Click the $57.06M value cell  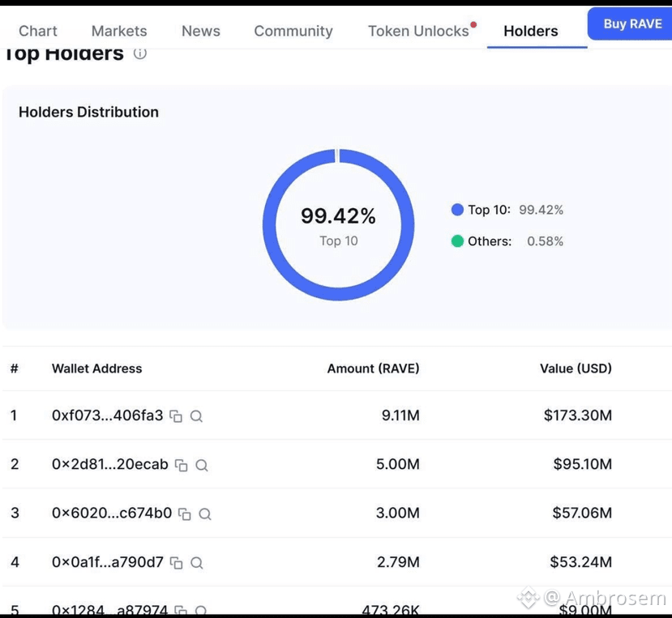click(x=582, y=513)
